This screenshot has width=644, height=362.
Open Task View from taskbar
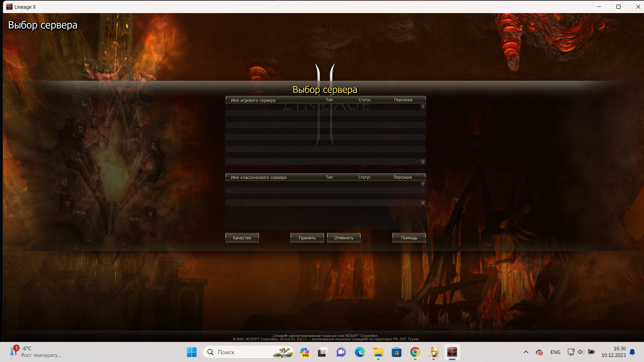coord(322,352)
